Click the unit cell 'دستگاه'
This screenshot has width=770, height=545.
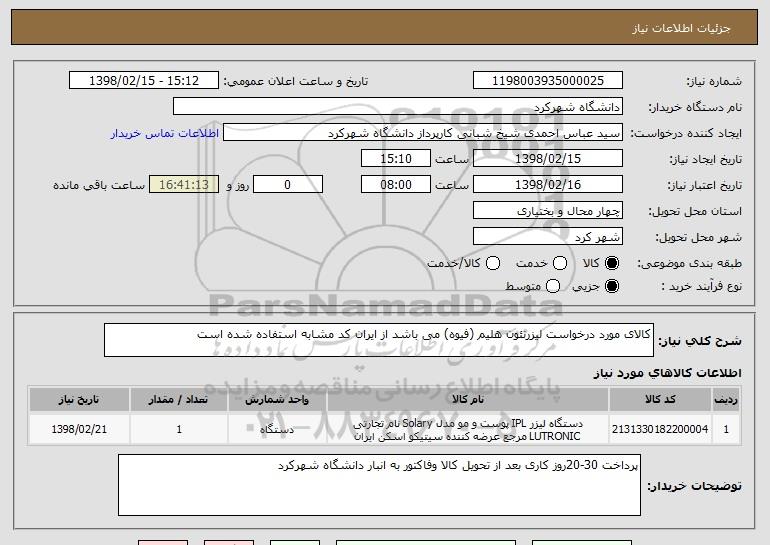(277, 429)
